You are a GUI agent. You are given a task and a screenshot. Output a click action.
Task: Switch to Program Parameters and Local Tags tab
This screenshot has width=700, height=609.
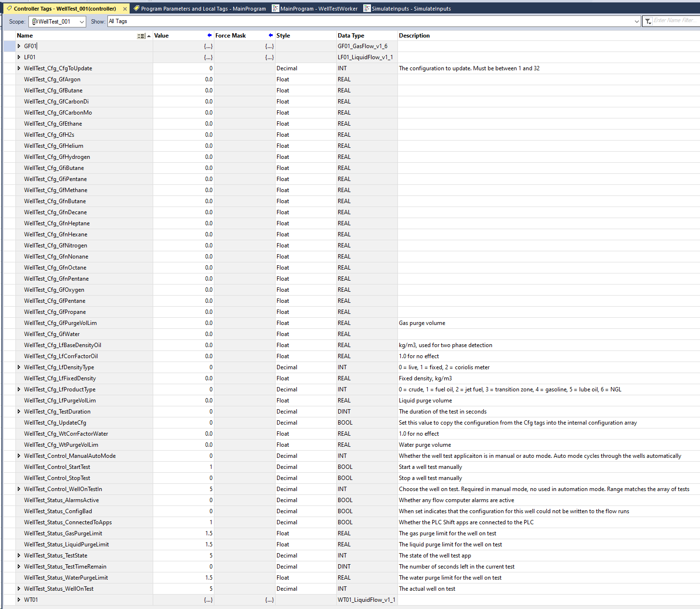click(x=203, y=9)
